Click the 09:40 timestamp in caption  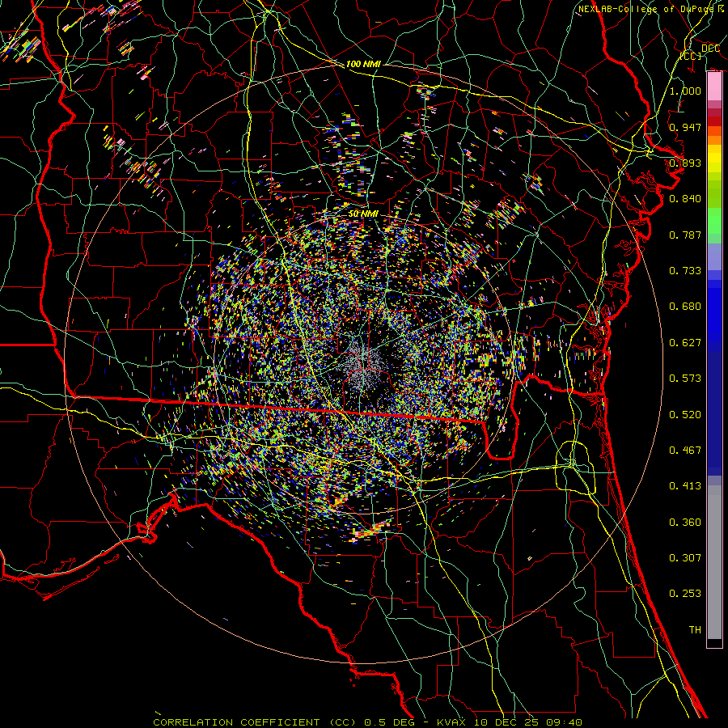coord(565,722)
